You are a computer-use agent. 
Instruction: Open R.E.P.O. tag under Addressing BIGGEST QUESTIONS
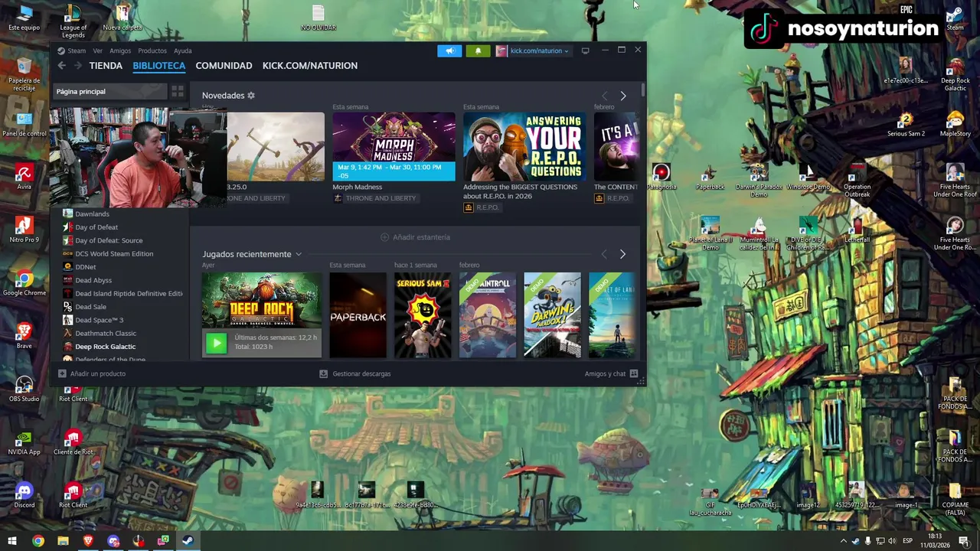[x=481, y=207]
